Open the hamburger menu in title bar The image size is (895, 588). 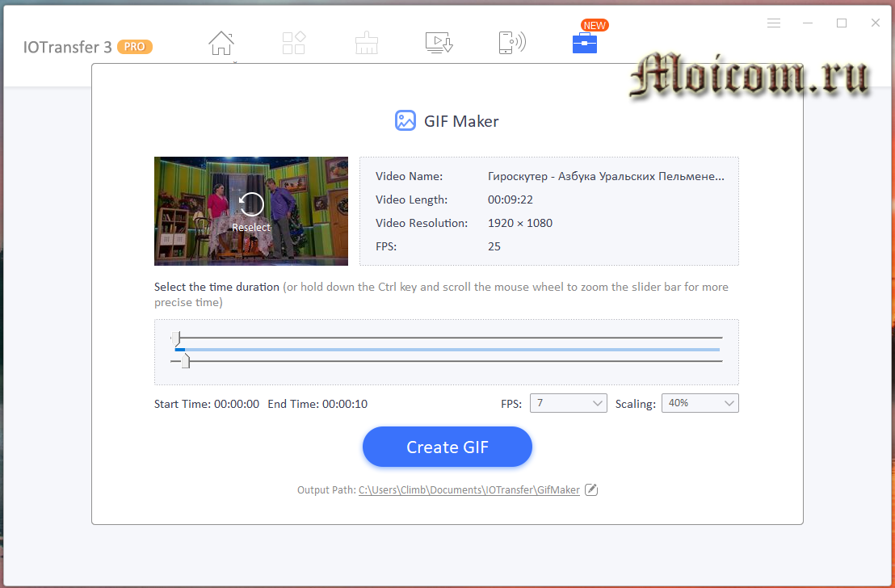[x=774, y=23]
